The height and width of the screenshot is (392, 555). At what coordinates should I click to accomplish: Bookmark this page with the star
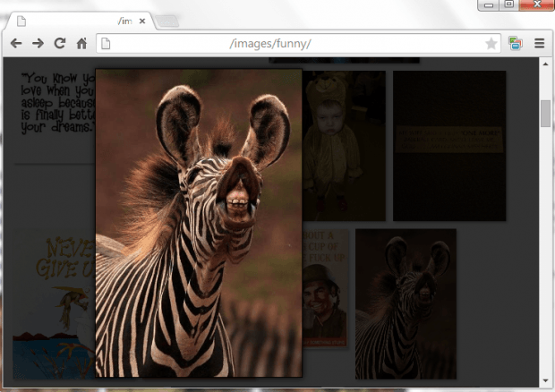coord(491,43)
